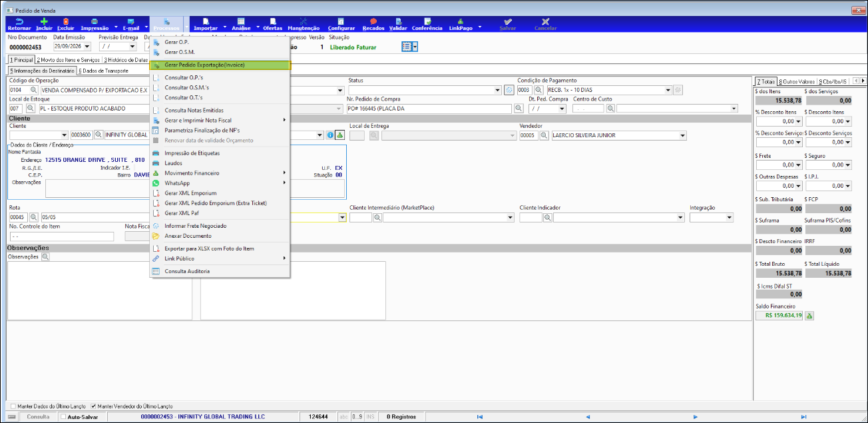Click the Retornar toolbar icon
Viewport: 868px width, 423px height.
19,25
